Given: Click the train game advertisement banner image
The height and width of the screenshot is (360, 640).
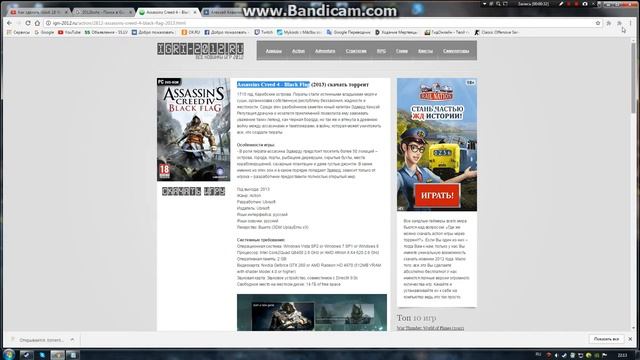Looking at the screenshot, I should 437,144.
